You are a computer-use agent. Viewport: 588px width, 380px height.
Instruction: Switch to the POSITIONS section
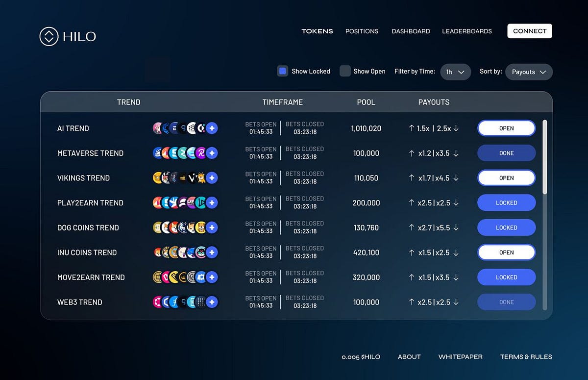(x=362, y=31)
